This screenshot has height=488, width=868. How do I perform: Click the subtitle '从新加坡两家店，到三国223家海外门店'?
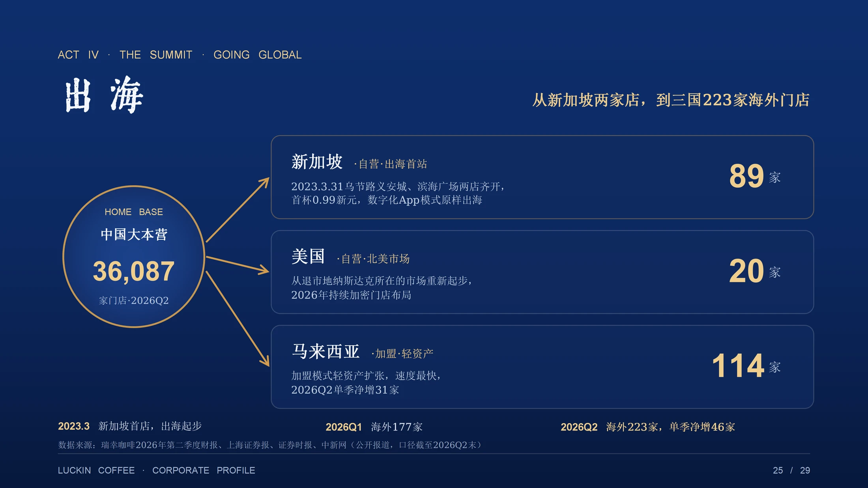click(671, 100)
